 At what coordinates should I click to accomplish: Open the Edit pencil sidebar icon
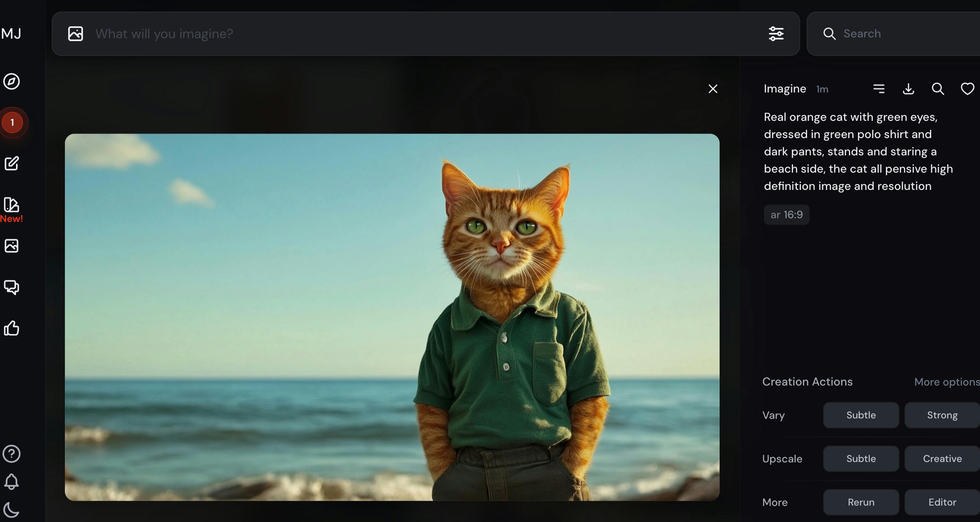pos(12,164)
